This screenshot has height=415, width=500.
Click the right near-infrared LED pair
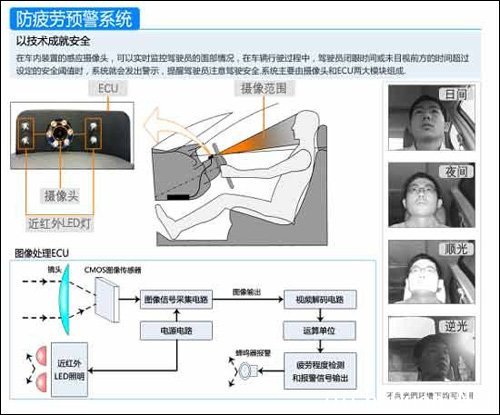93,133
